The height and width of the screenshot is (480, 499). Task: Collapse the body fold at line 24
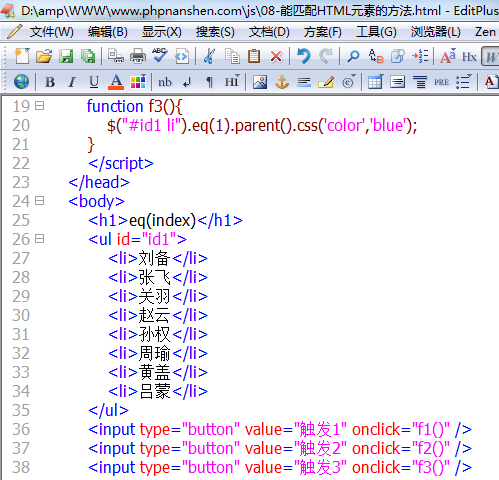pyautogui.click(x=40, y=201)
